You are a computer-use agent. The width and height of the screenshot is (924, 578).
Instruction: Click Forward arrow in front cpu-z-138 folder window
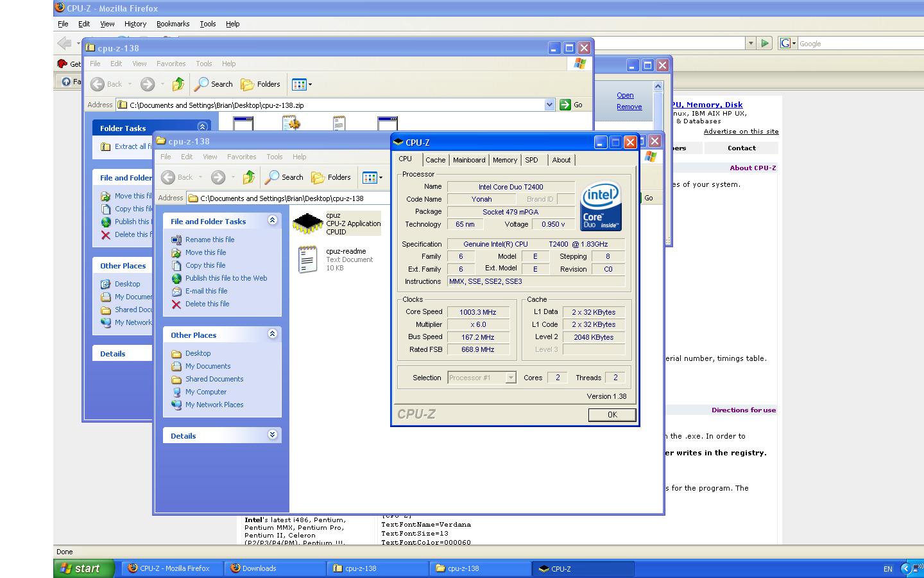click(x=218, y=177)
